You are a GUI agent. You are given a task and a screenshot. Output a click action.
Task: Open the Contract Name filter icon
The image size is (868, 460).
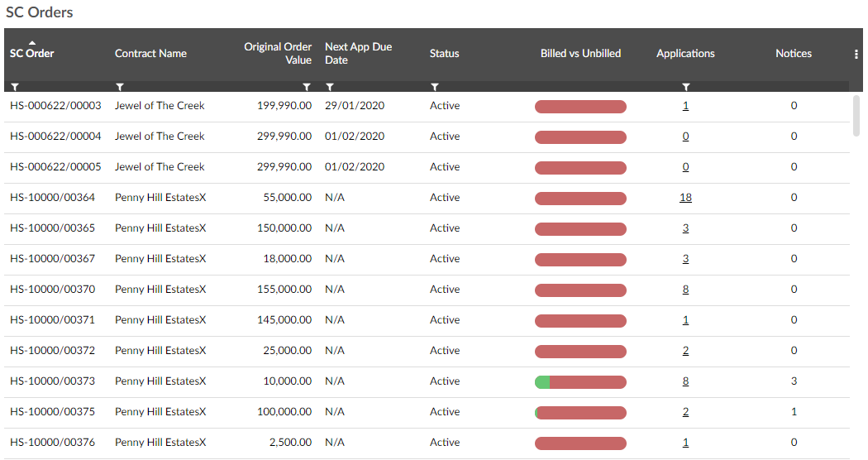coord(120,86)
